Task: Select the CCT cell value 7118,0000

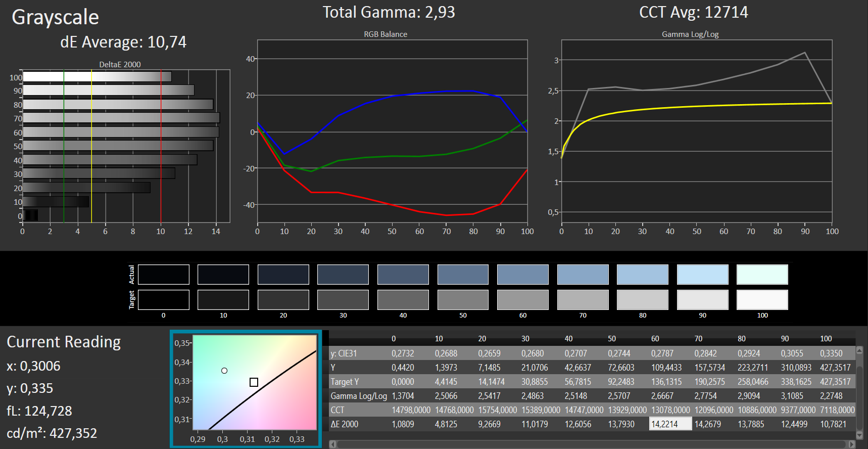Action: [x=837, y=410]
